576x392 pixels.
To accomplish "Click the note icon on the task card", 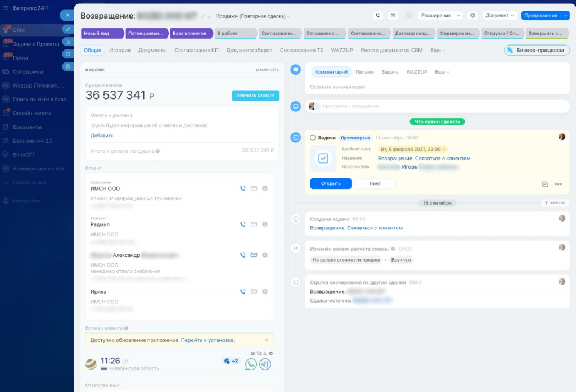I will (x=545, y=184).
